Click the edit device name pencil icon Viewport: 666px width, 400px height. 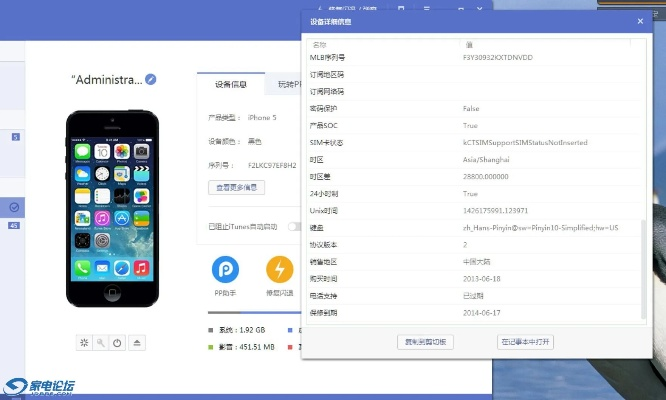151,79
